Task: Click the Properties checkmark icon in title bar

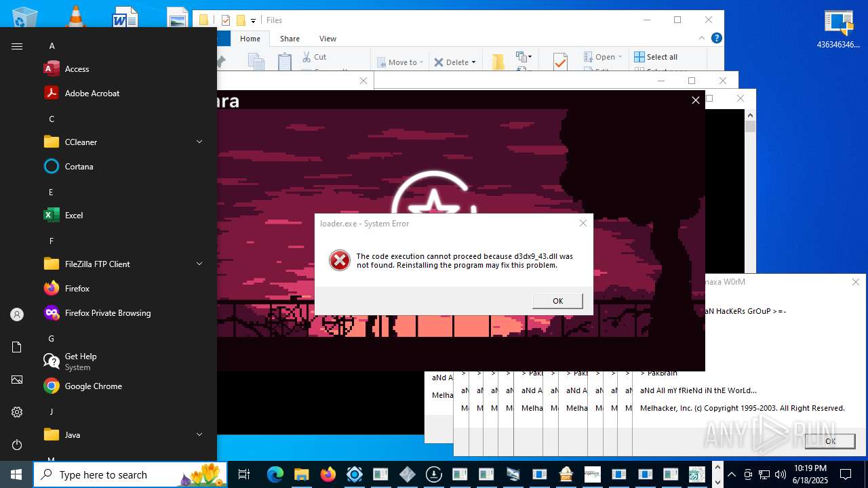Action: 226,20
